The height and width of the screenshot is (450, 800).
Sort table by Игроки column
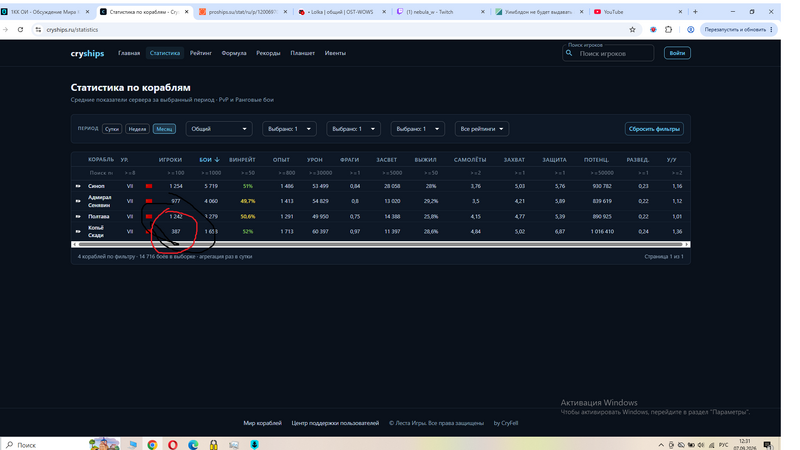coord(170,160)
